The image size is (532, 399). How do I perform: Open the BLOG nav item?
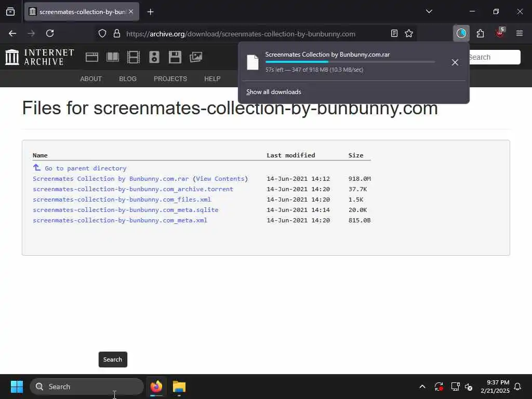(x=128, y=79)
